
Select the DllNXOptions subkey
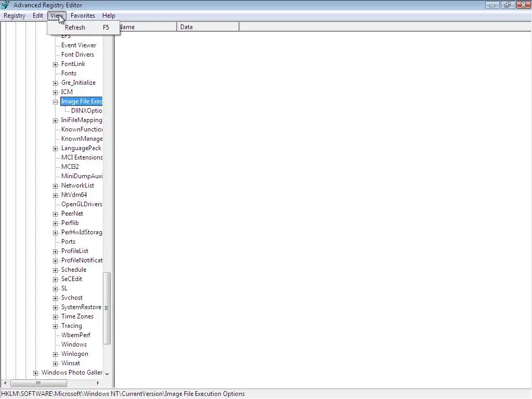(87, 111)
